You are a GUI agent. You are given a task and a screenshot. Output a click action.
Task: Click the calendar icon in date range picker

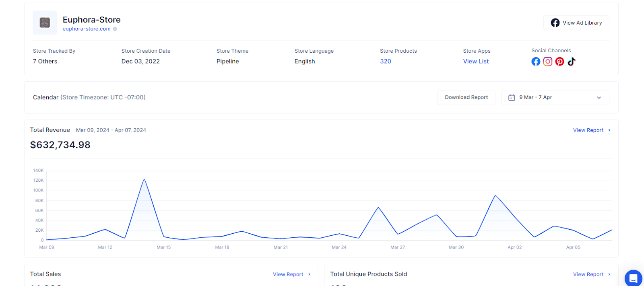(x=512, y=97)
